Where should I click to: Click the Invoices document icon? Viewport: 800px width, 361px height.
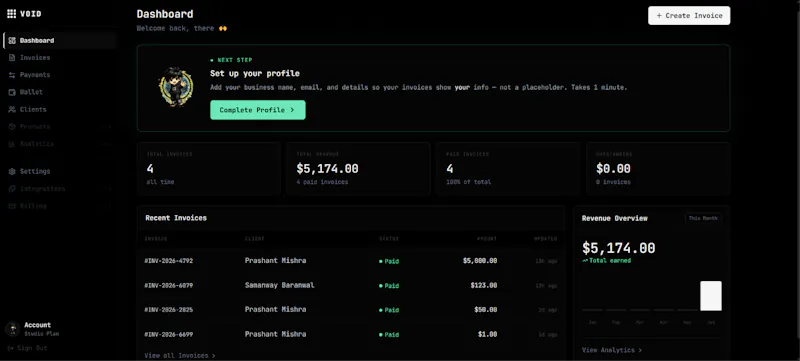point(12,58)
